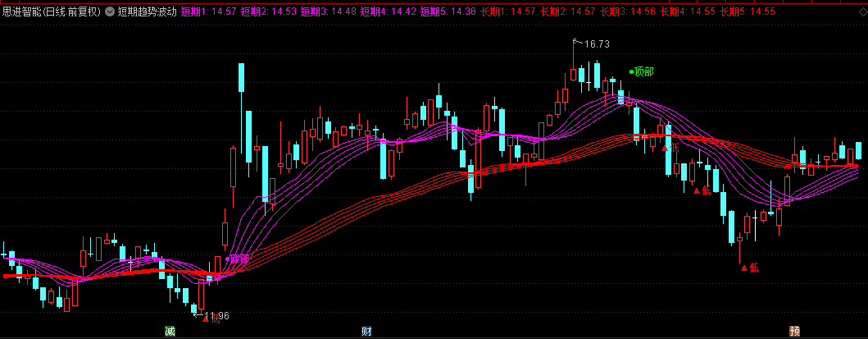
Task: Click the 长期5: 14.55 value
Action: pos(748,11)
